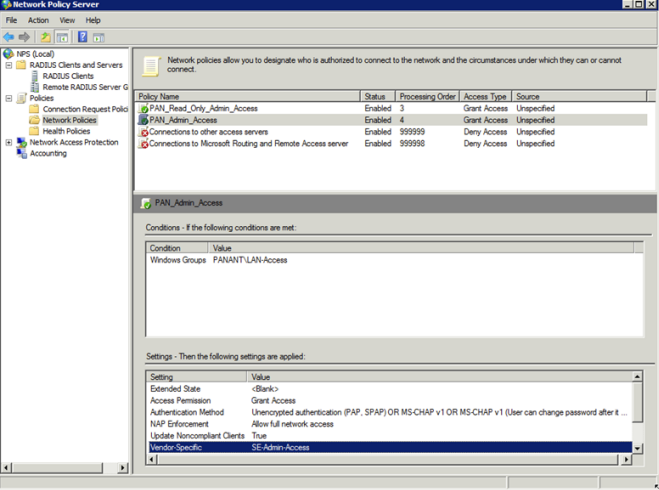This screenshot has height=490, width=659.
Task: Expand the Network Access Protection node
Action: [x=9, y=143]
